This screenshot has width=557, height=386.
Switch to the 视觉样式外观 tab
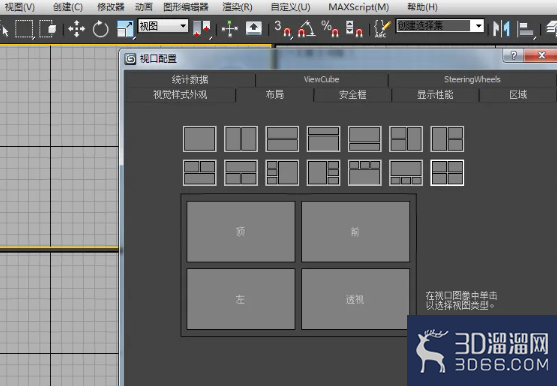180,95
